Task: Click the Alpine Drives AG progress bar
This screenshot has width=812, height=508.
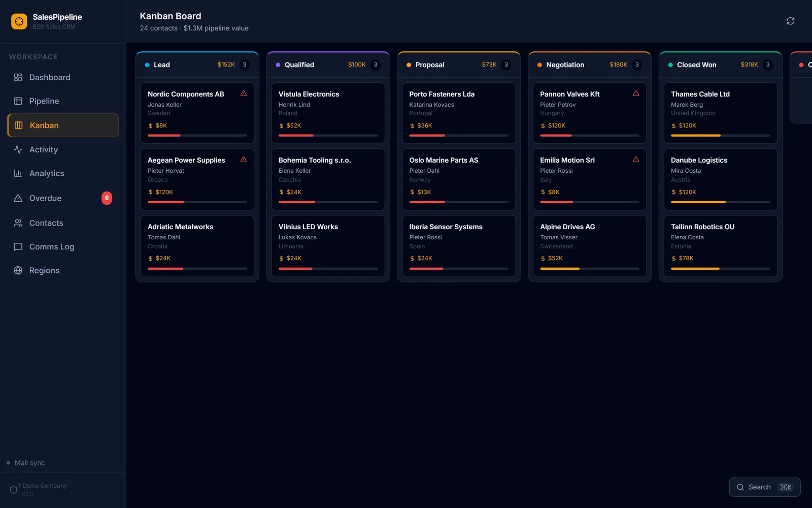Action: point(590,268)
